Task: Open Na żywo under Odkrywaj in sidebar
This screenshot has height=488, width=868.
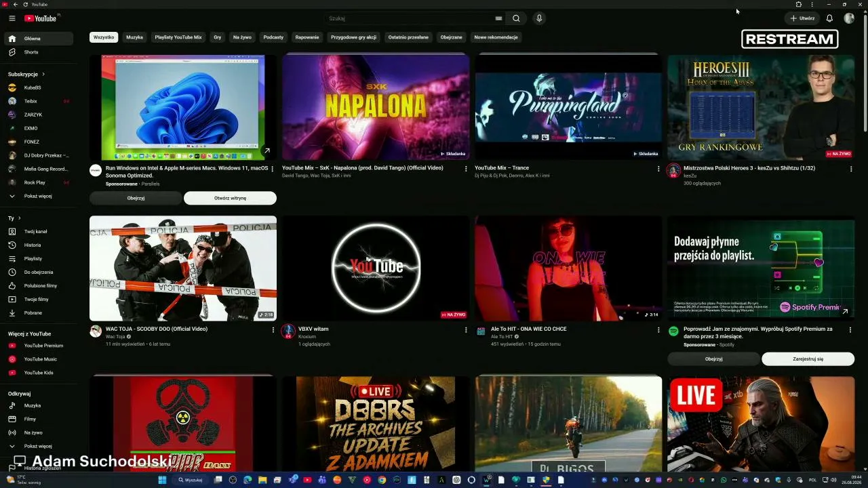Action: tap(39, 432)
